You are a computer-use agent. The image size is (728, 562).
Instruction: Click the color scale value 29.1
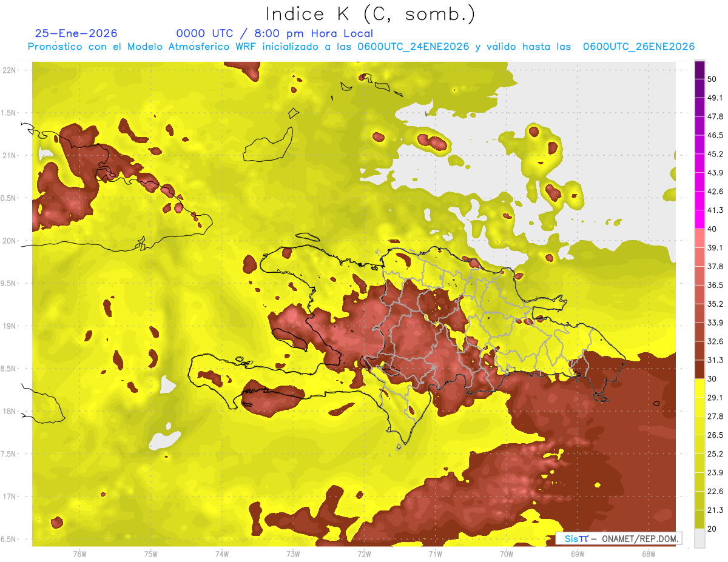coord(715,398)
